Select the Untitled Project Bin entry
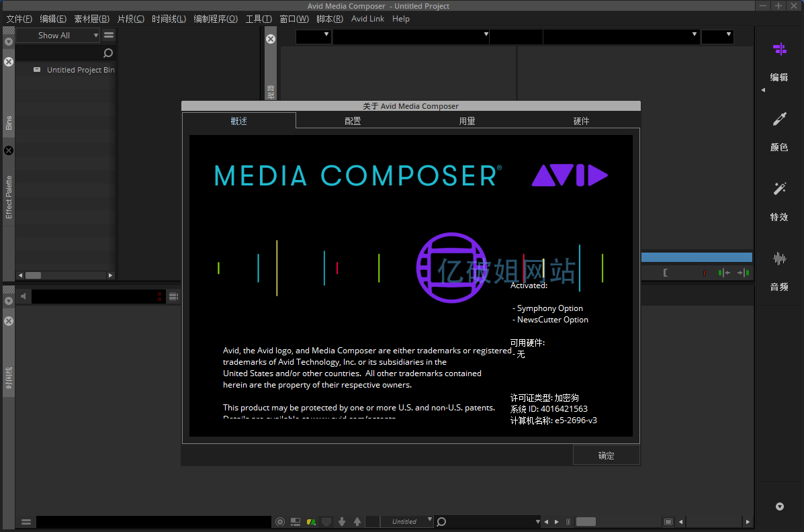The image size is (804, 532). coord(80,69)
